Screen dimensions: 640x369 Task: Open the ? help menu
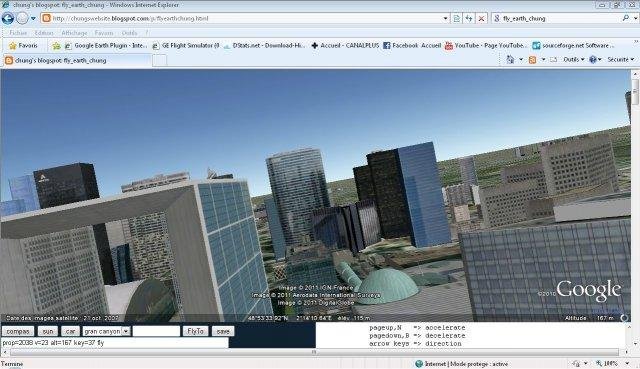pos(147,33)
